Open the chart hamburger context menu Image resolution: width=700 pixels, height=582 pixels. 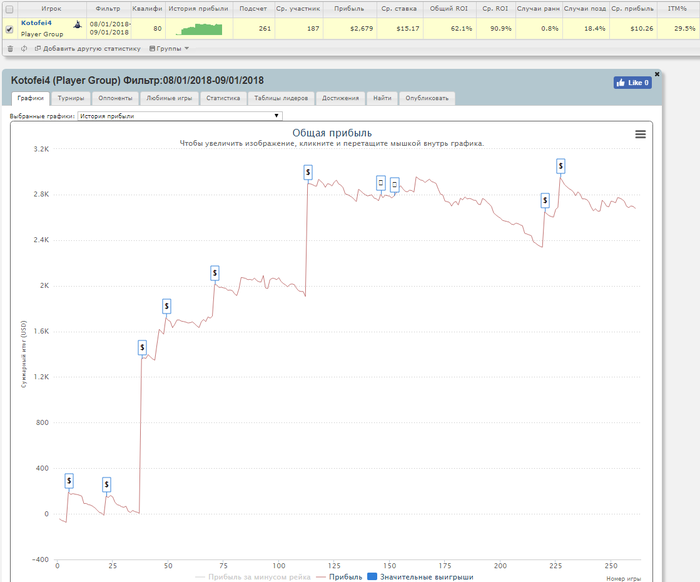coord(640,134)
